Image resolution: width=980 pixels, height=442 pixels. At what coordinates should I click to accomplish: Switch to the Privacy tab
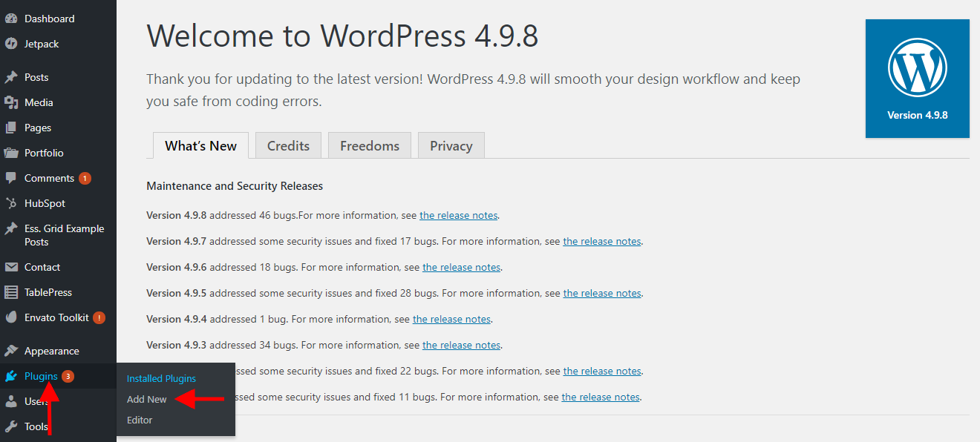pos(451,145)
